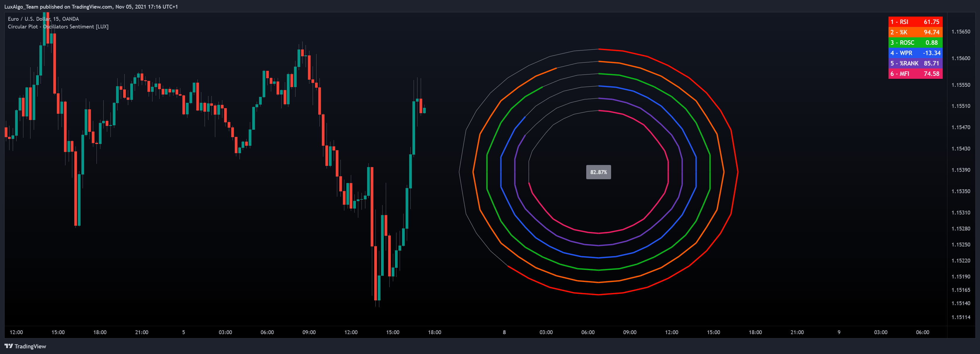Click the Euro / U.S. Dollar symbol title
Screen dimensions: 980x354
[43, 19]
